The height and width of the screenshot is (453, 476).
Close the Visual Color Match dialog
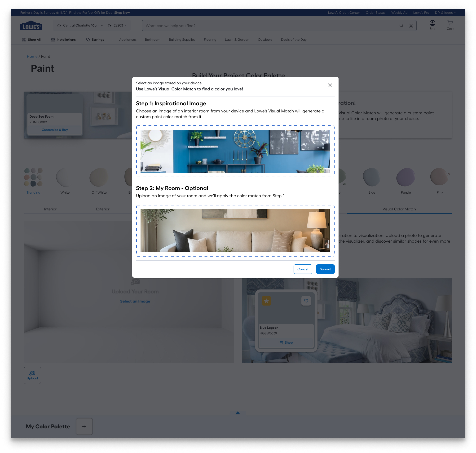coord(330,85)
